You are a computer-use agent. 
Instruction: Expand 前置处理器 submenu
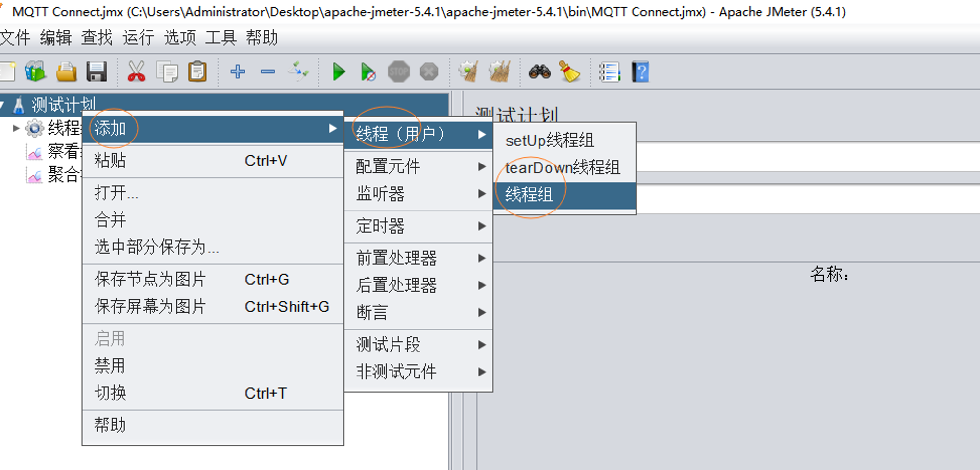[x=418, y=258]
